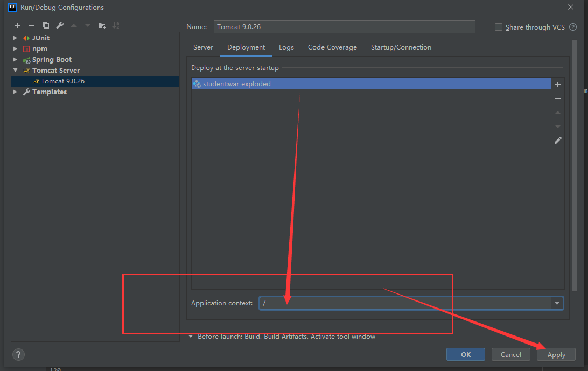The image size is (588, 371).
Task: Select student:war exploded artifact row
Action: [x=371, y=83]
